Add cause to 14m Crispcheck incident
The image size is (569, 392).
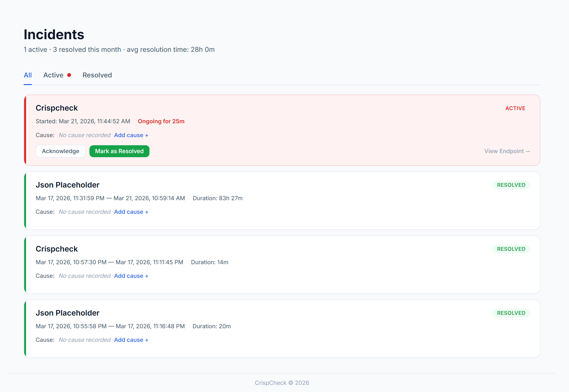pyautogui.click(x=131, y=276)
